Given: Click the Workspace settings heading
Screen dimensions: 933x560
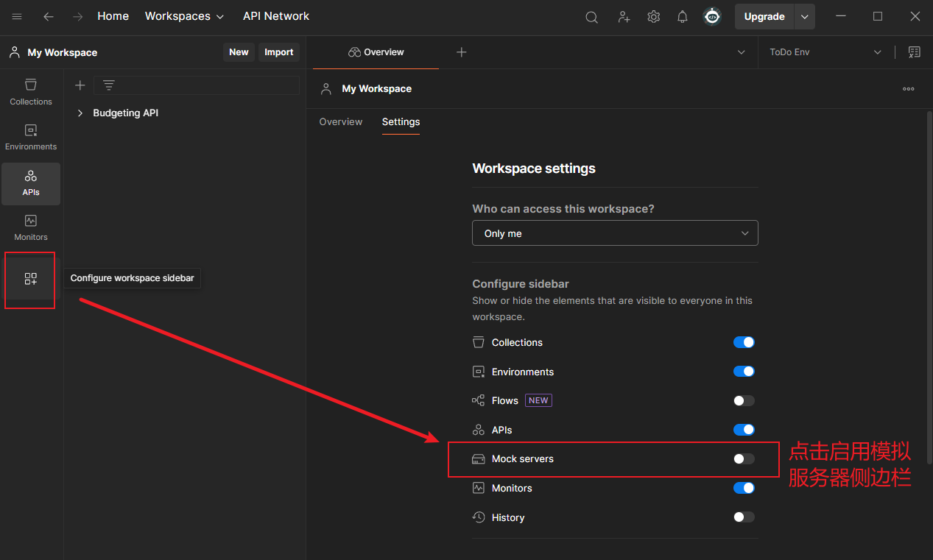Looking at the screenshot, I should tap(534, 169).
